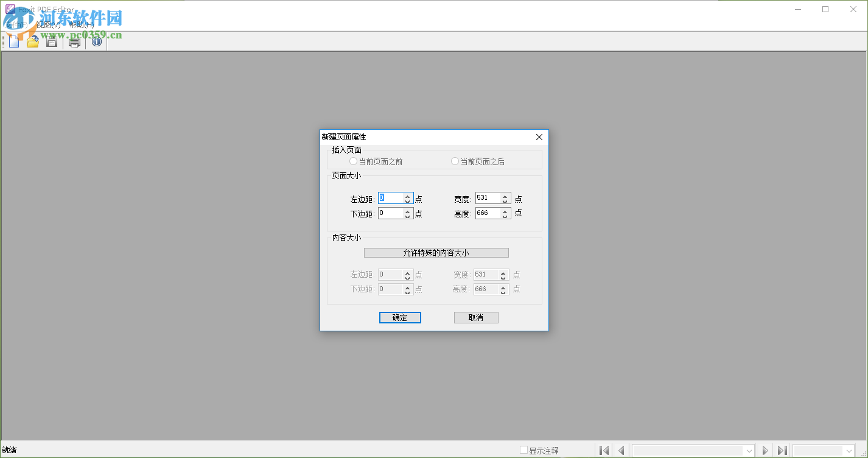Jump to last page with the navigation icon
This screenshot has height=458, width=868.
click(x=783, y=449)
